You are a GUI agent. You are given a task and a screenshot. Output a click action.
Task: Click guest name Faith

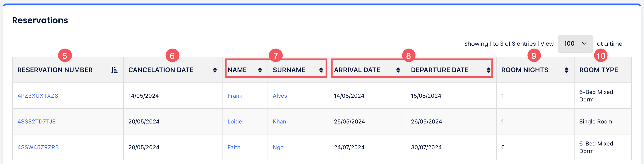234,147
